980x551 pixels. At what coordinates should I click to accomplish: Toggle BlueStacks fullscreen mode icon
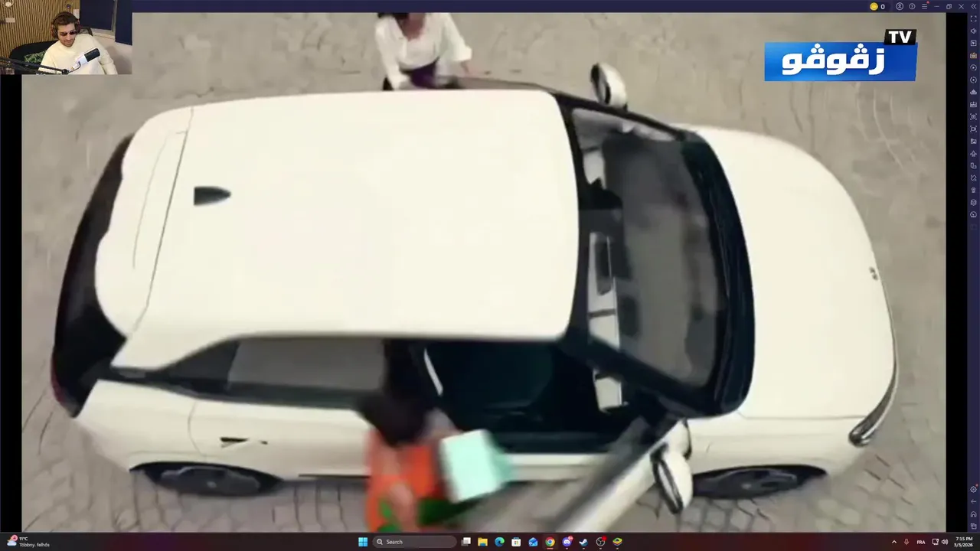(973, 18)
